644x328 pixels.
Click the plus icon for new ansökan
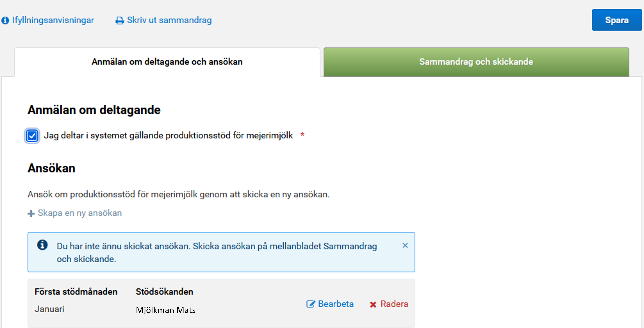[31, 214]
